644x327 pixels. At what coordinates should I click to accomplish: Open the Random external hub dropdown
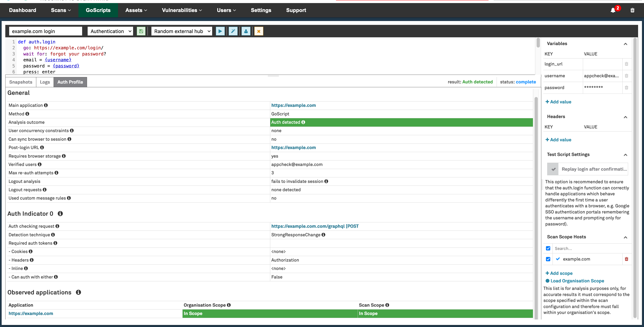coord(182,31)
